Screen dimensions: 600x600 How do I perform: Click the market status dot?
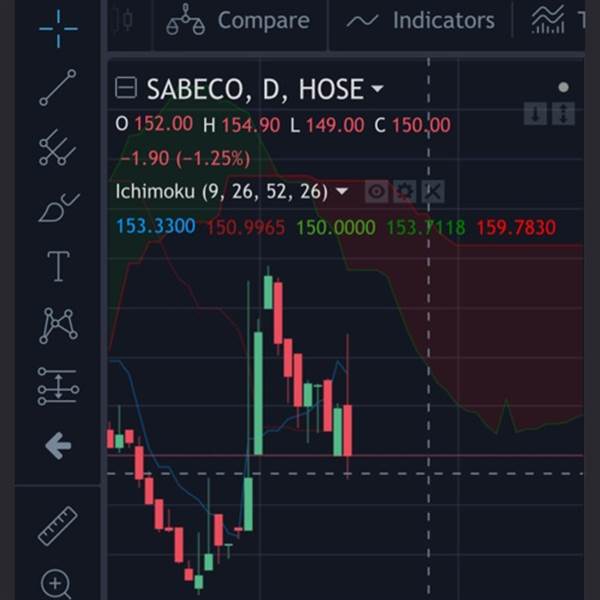[563, 88]
